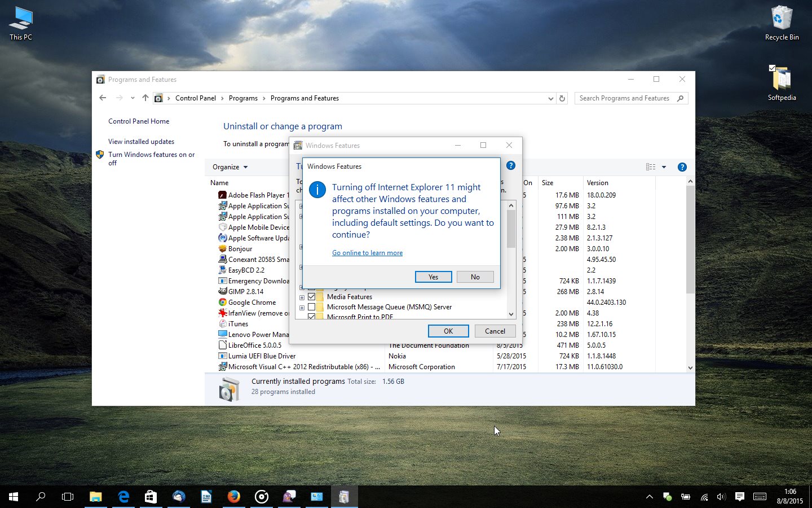Open Recycle Bin desktop icon
812x508 pixels.
[782, 24]
